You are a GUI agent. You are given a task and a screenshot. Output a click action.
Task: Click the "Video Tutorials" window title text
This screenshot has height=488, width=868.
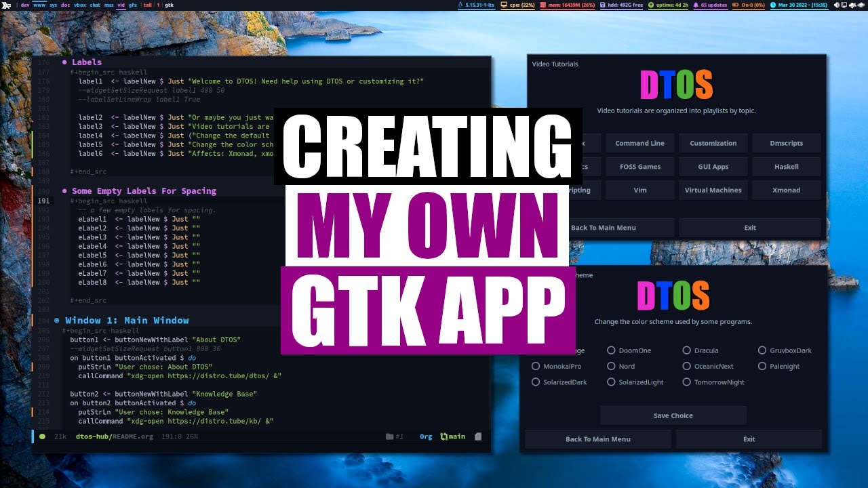click(555, 64)
